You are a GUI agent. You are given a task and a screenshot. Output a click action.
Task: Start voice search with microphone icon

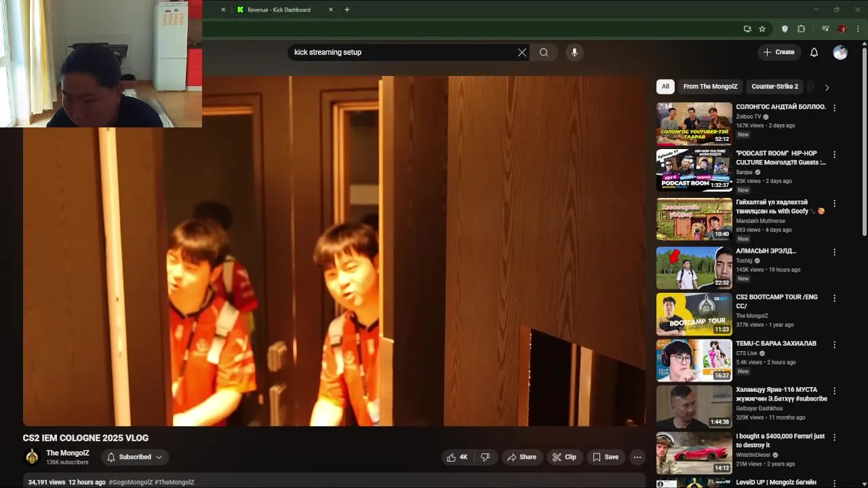tap(574, 52)
